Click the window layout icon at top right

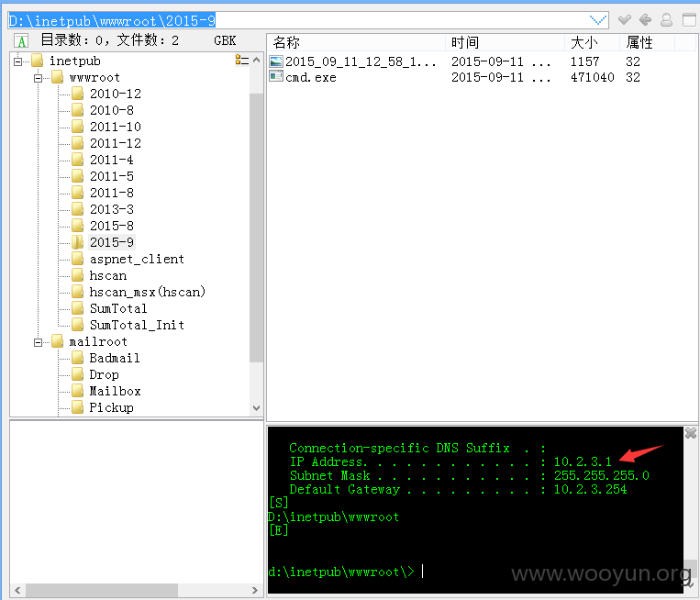coord(689,19)
